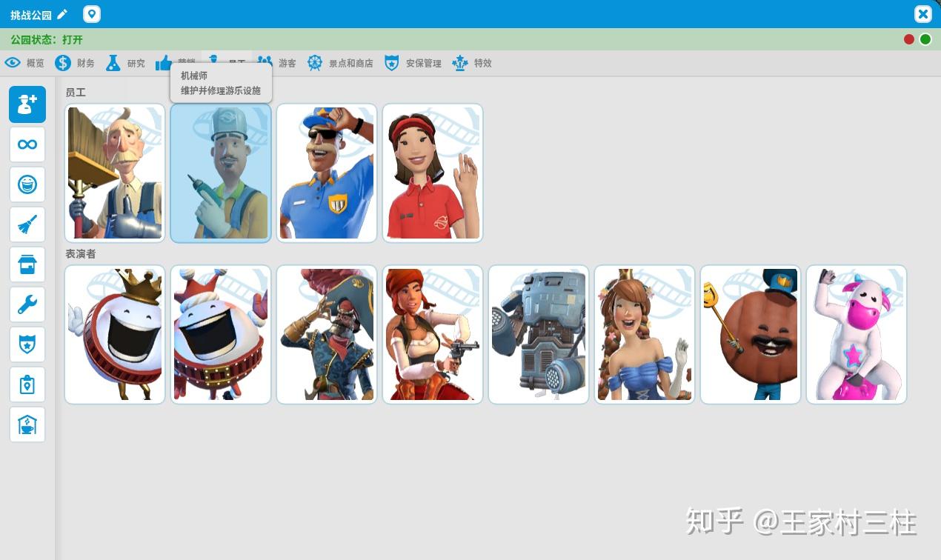Screen dimensions: 941x560
Task: Open the security badge sidebar icon
Action: pos(27,344)
